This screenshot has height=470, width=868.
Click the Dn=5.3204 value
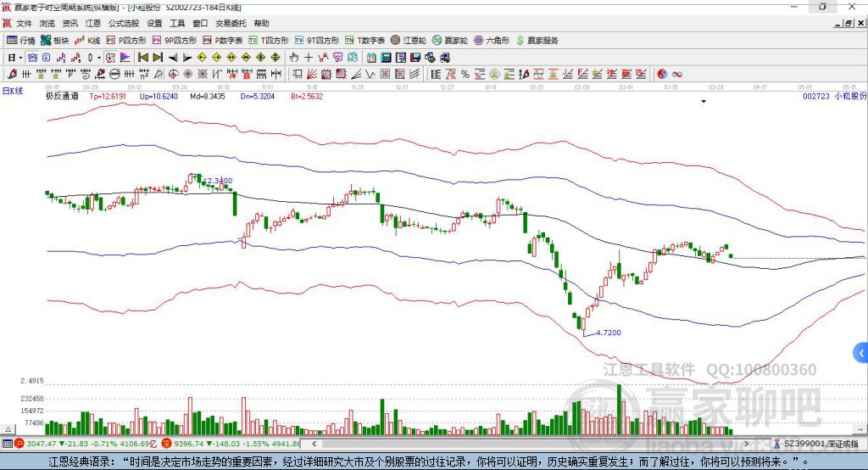click(258, 96)
